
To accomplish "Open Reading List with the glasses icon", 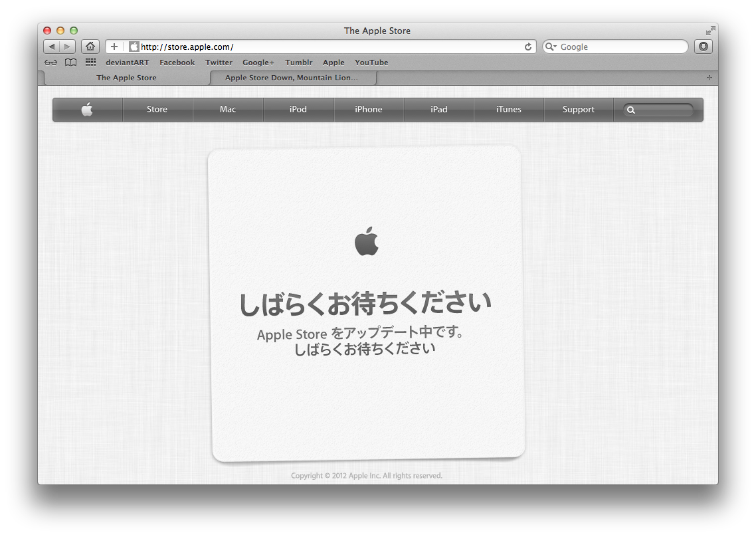I will click(50, 62).
